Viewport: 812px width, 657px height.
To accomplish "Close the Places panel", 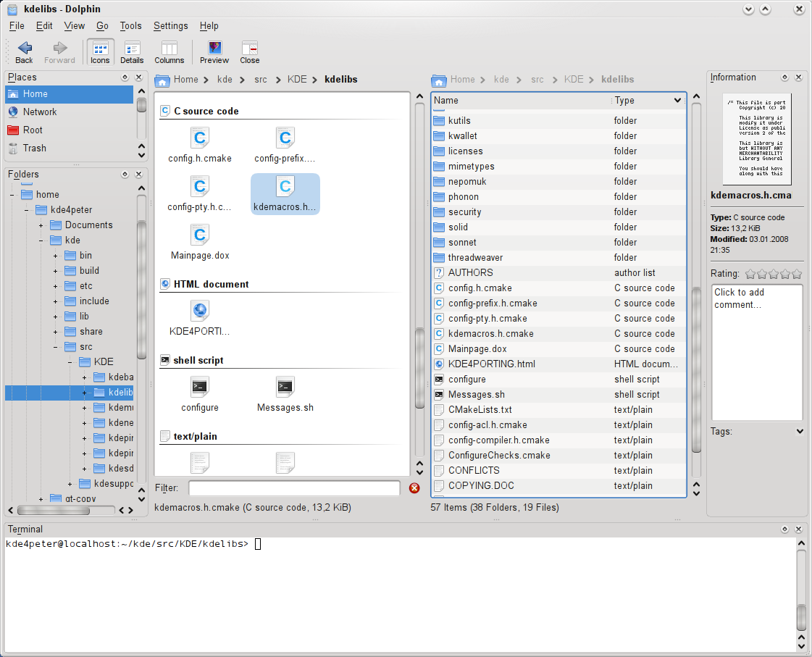I will point(139,77).
